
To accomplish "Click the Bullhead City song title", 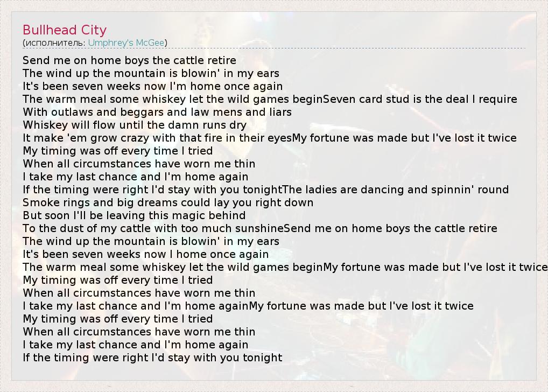I will pyautogui.click(x=65, y=30).
